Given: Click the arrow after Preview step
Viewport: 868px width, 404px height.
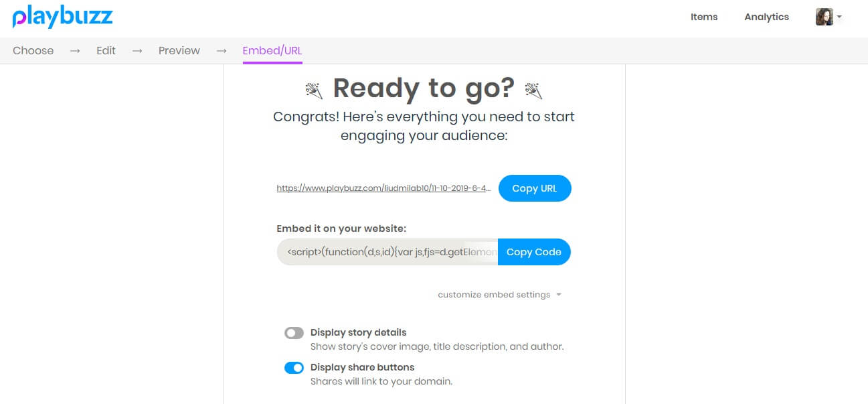Looking at the screenshot, I should tap(222, 51).
